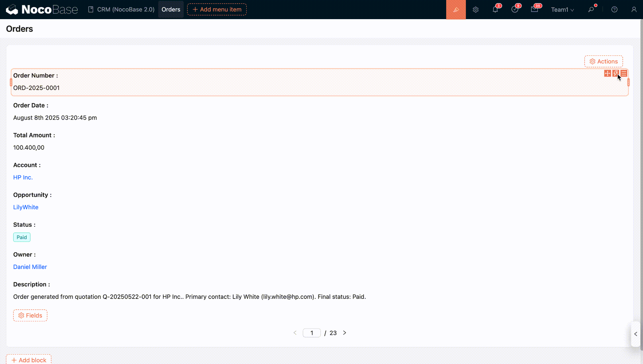Click the drag-move handle on Order Number field
This screenshot has width=643, height=364.
pos(607,73)
